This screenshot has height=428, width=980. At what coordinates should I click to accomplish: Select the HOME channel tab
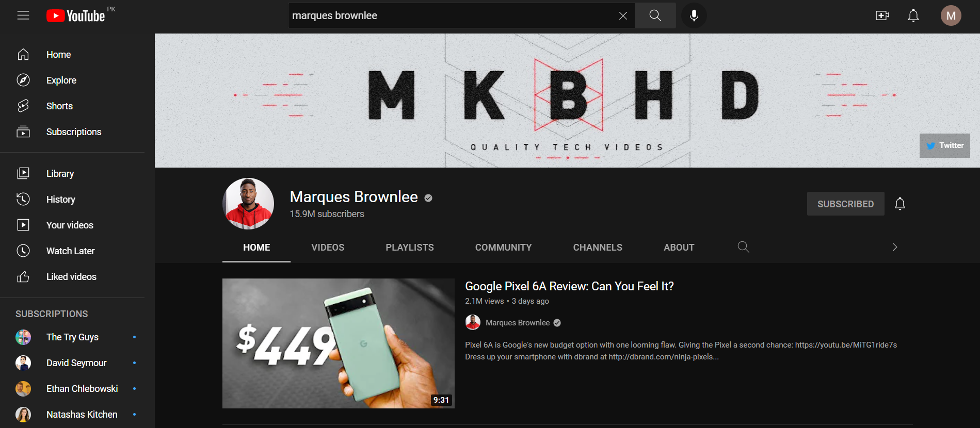click(256, 248)
